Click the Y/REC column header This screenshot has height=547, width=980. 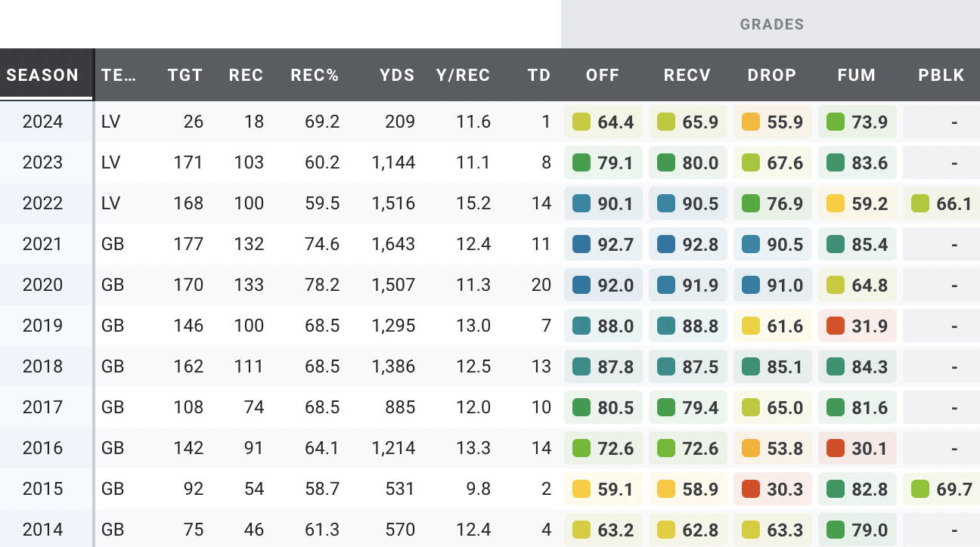[x=463, y=75]
